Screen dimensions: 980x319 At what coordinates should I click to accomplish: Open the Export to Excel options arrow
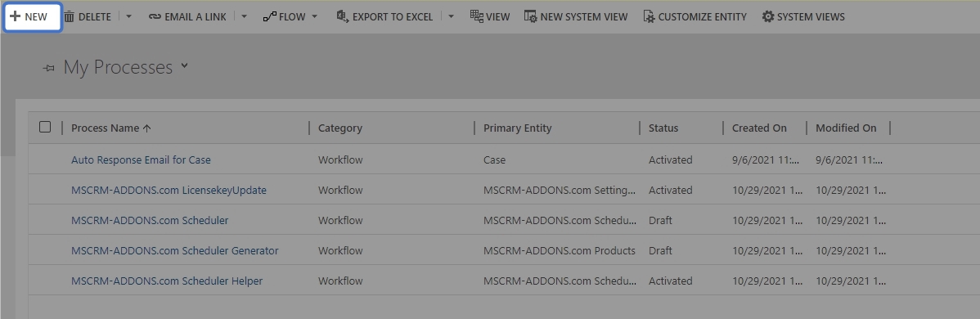452,17
